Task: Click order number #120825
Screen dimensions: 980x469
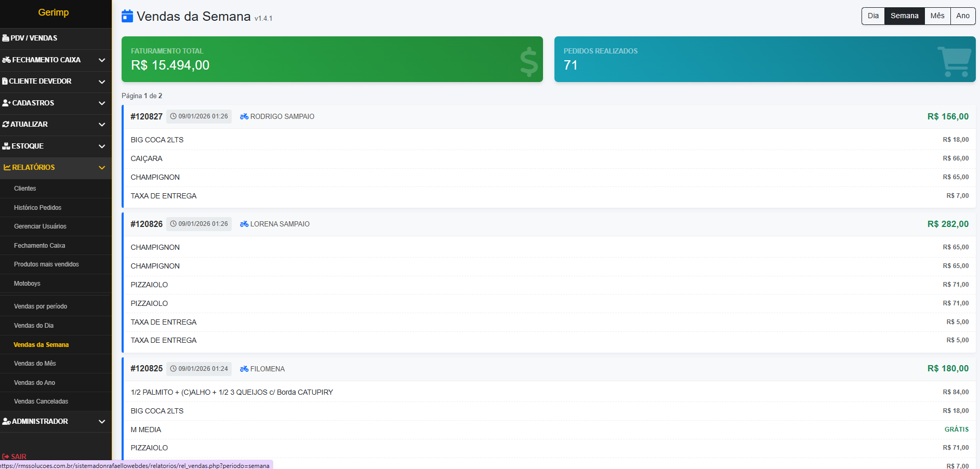Action: [x=147, y=369]
